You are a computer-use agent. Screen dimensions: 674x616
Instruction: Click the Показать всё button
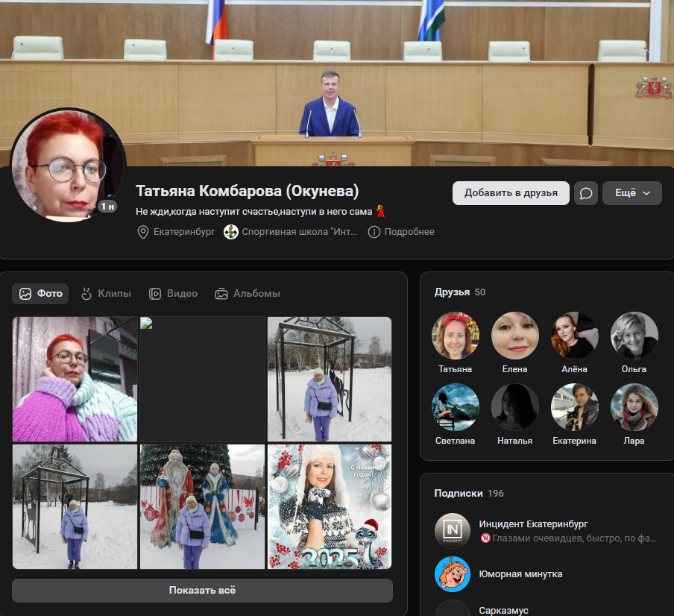203,591
